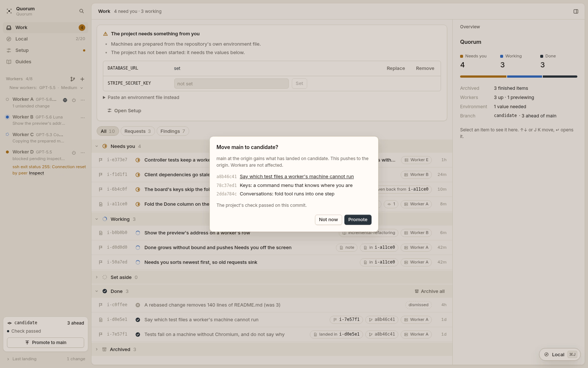Screen dimensions: 588x368
Task: Collapse the Done section
Action: [x=97, y=291]
